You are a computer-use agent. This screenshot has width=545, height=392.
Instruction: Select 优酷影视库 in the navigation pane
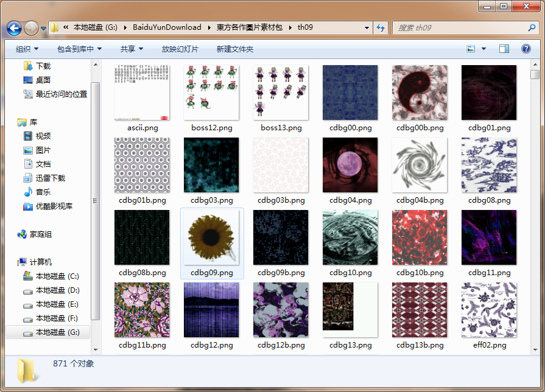pos(54,206)
